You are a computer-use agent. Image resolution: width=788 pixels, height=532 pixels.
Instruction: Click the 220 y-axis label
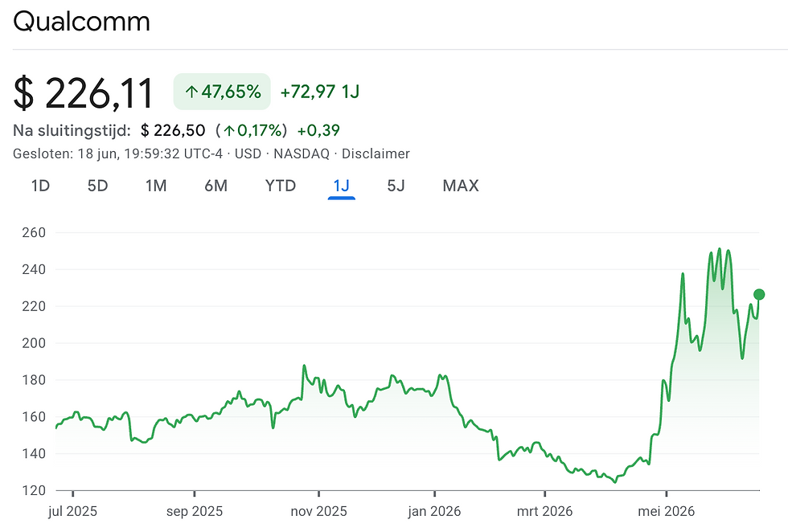[34, 306]
